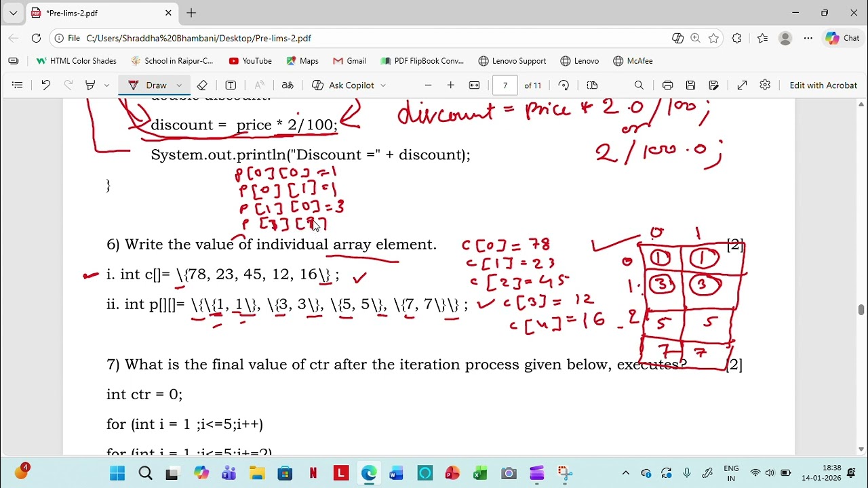Screen dimensions: 868x488
Task: Enter full screen mode
Action: click(x=743, y=85)
